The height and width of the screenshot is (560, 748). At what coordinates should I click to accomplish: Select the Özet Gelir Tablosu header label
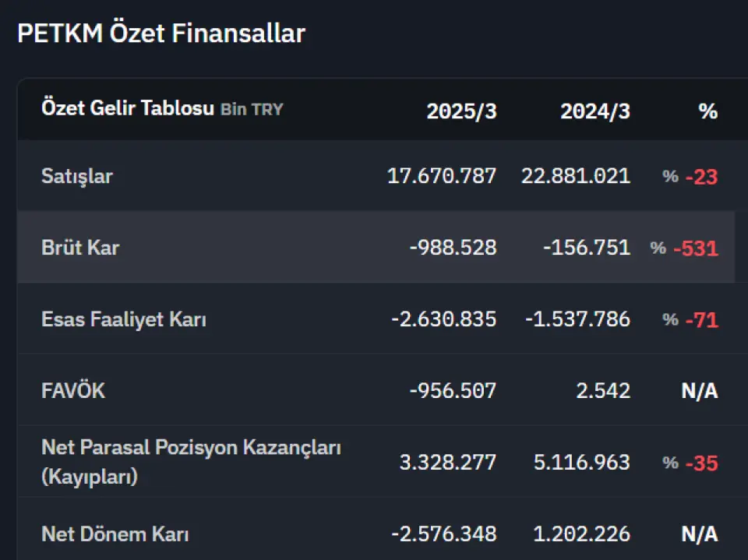click(x=128, y=107)
